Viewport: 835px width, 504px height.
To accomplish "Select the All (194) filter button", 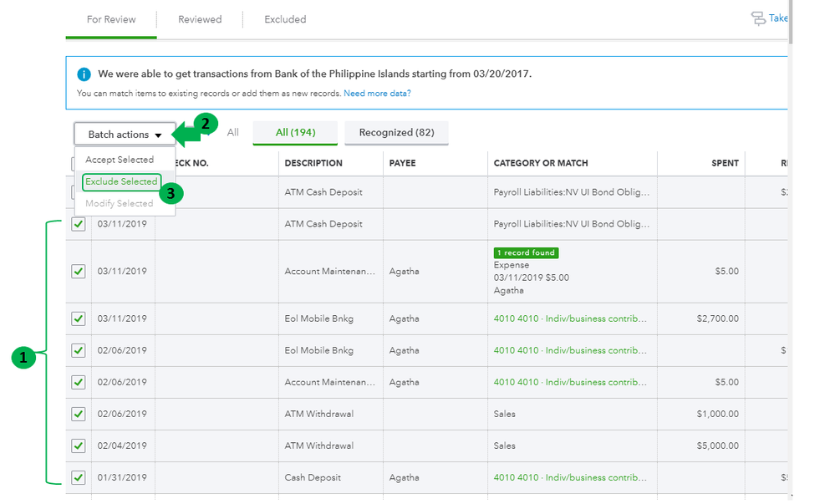I will click(x=294, y=133).
